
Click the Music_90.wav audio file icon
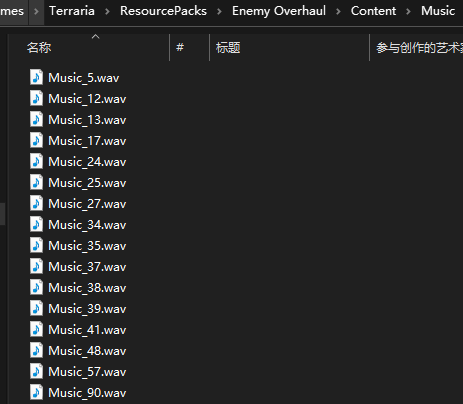(x=36, y=393)
